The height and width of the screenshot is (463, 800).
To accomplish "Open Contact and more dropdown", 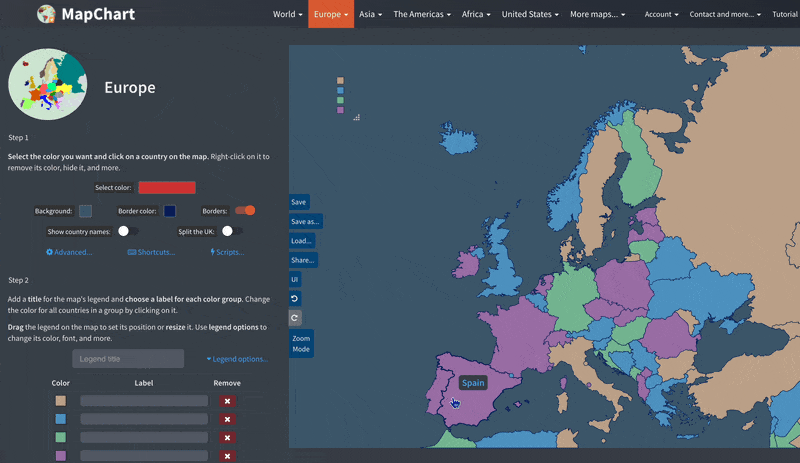I will click(x=725, y=14).
